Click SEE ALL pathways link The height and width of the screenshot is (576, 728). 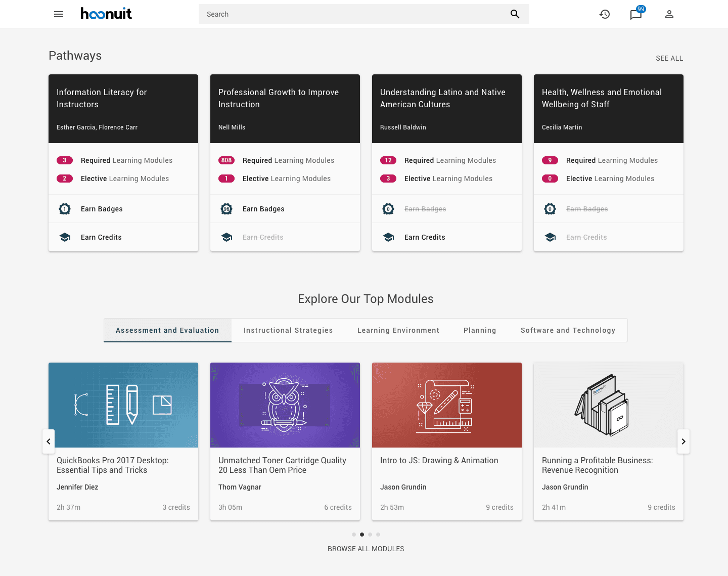669,58
